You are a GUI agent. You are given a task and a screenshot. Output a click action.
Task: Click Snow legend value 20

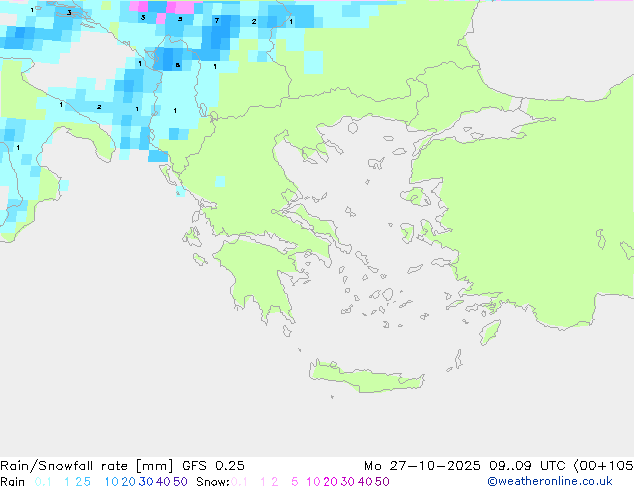(x=330, y=482)
